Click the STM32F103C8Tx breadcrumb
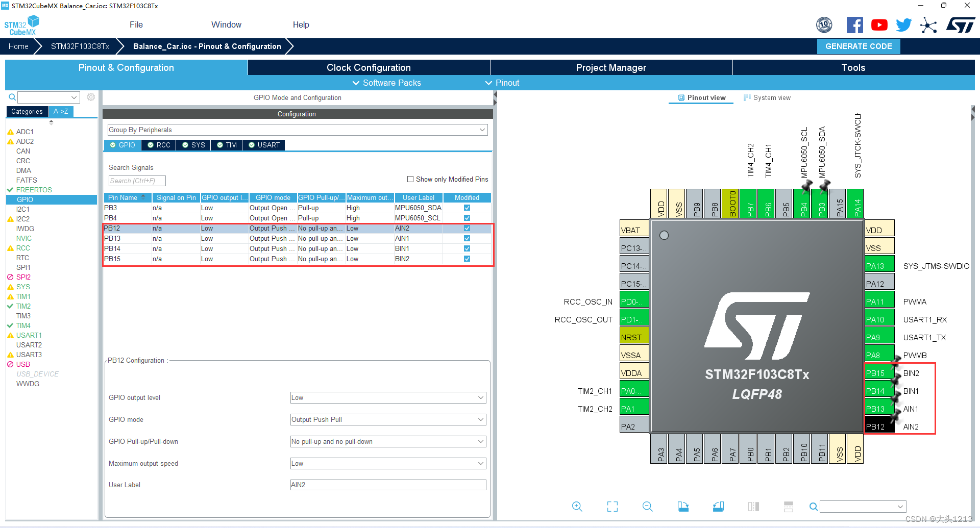980x528 pixels. coord(80,46)
